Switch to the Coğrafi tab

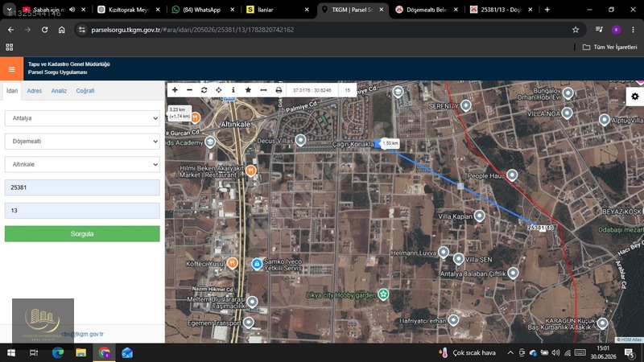(x=85, y=91)
